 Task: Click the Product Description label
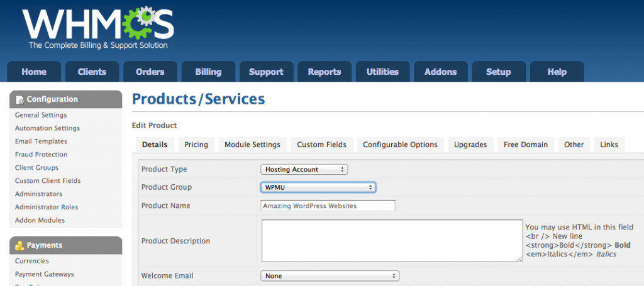pyautogui.click(x=176, y=241)
